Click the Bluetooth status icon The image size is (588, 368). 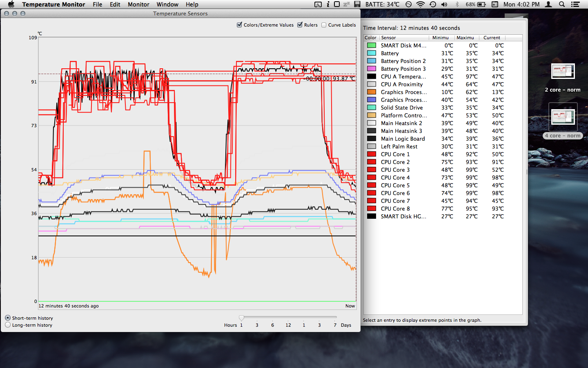point(457,4)
